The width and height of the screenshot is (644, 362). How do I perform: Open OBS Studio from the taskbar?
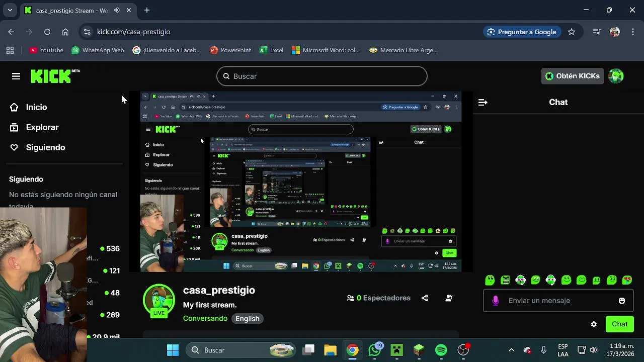tap(463, 350)
